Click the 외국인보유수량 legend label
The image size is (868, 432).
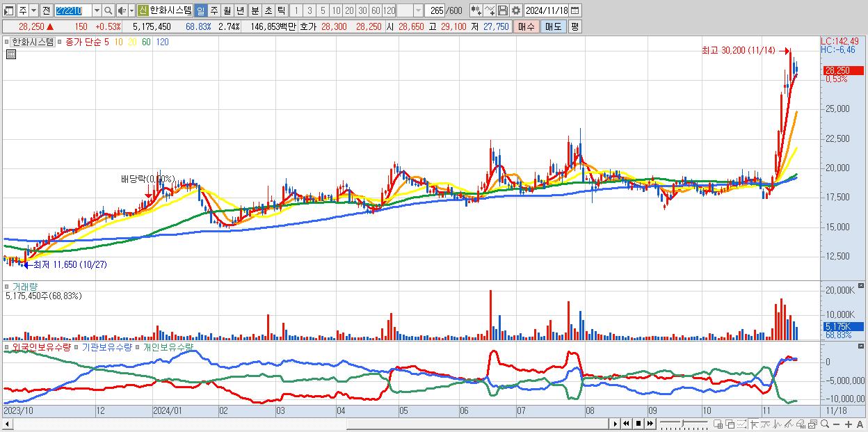click(x=42, y=346)
